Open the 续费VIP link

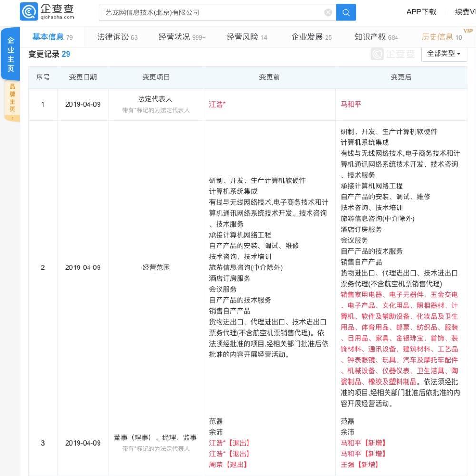pyautogui.click(x=465, y=12)
